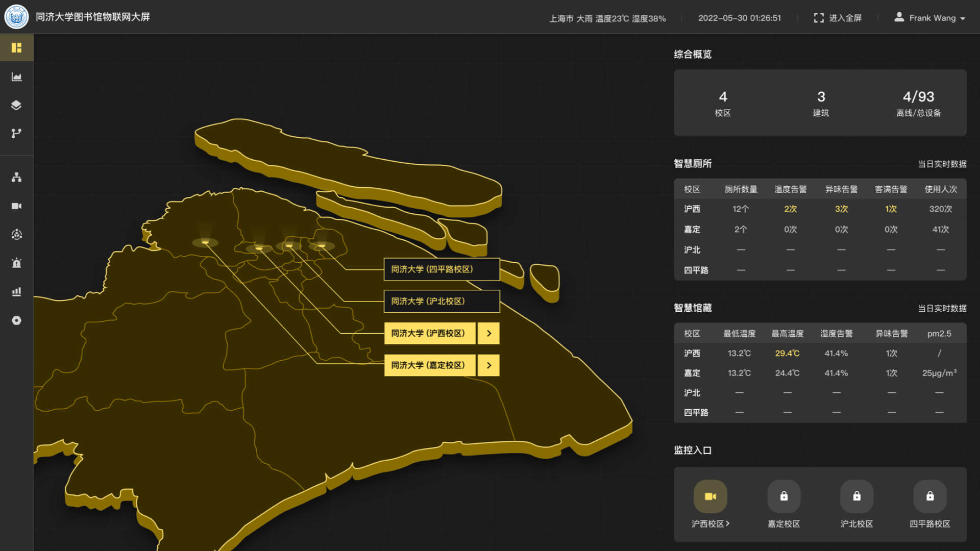Open the 沪西校区 monitoring link
980x551 pixels.
[x=710, y=524]
